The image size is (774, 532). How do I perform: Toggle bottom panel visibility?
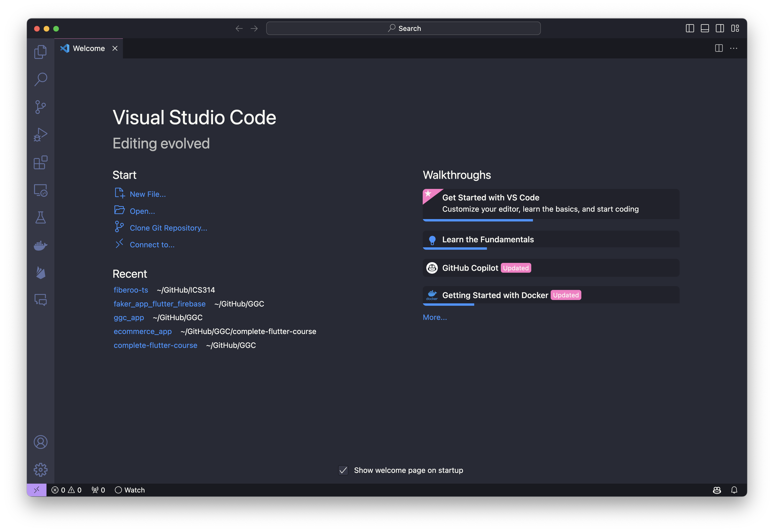[x=705, y=28]
